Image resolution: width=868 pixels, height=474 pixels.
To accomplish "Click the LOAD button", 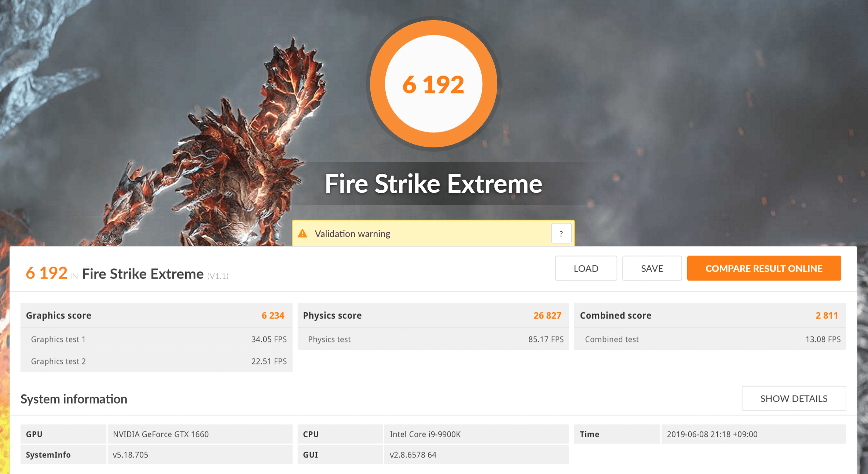I will 586,268.
